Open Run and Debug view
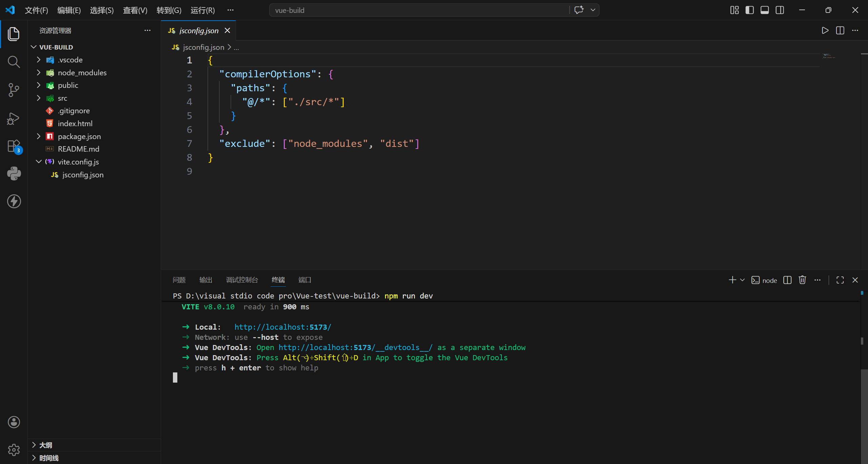Viewport: 868px width, 464px height. (x=14, y=118)
